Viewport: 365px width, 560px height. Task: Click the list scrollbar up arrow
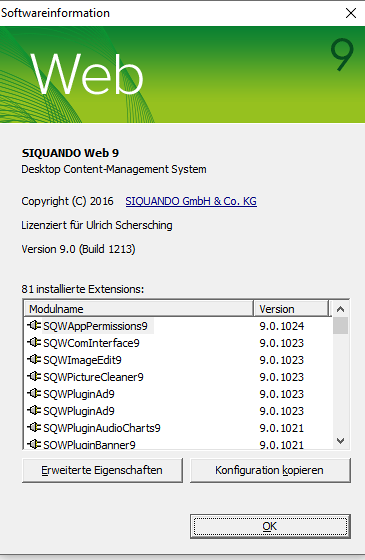click(x=340, y=309)
